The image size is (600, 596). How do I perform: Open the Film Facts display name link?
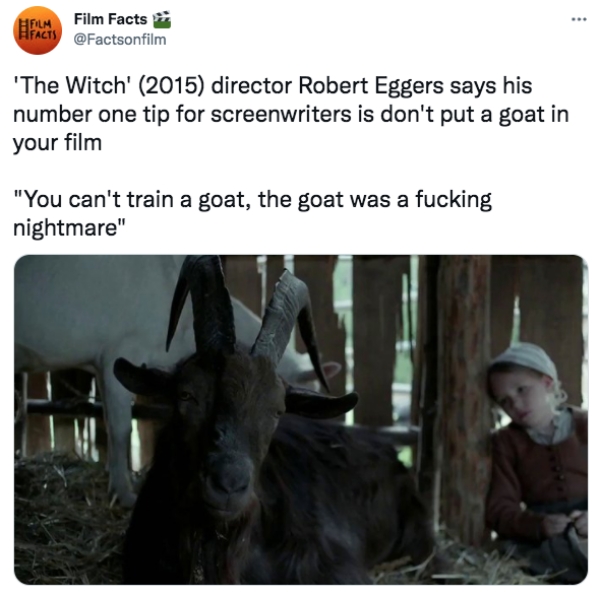coord(110,19)
